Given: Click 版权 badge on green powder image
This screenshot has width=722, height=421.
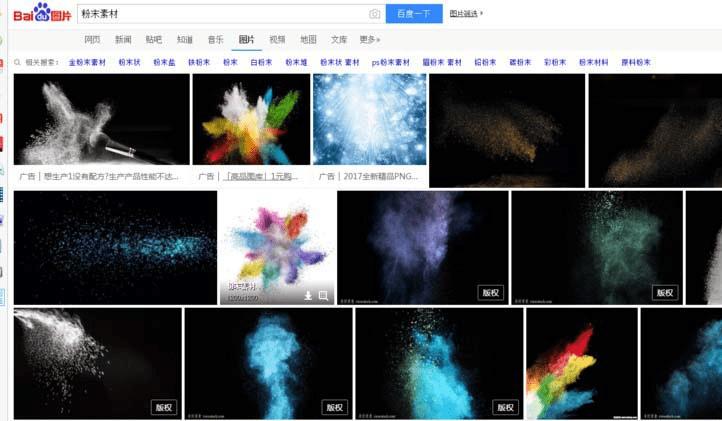Looking at the screenshot, I should pos(665,292).
